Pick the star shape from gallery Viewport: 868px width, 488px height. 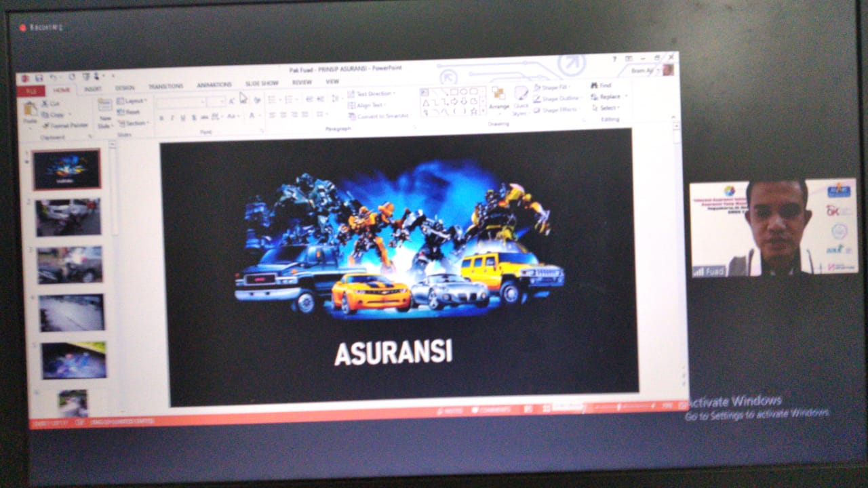tap(474, 111)
